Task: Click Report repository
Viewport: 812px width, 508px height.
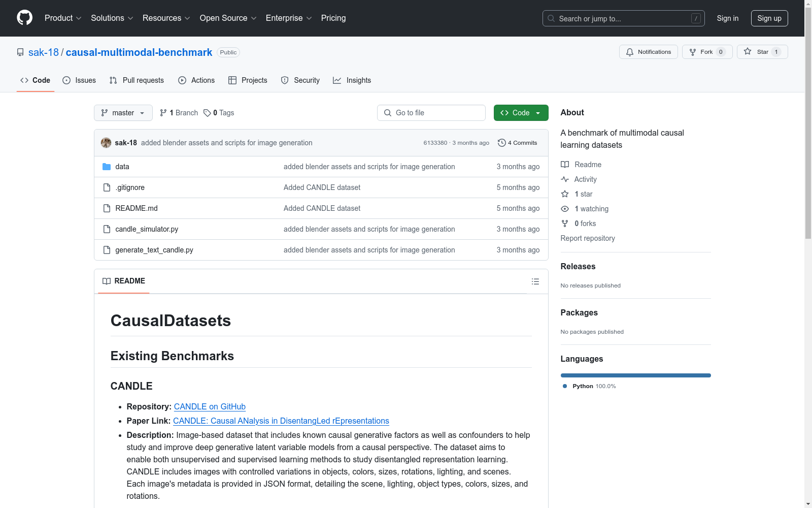Action: (588, 238)
